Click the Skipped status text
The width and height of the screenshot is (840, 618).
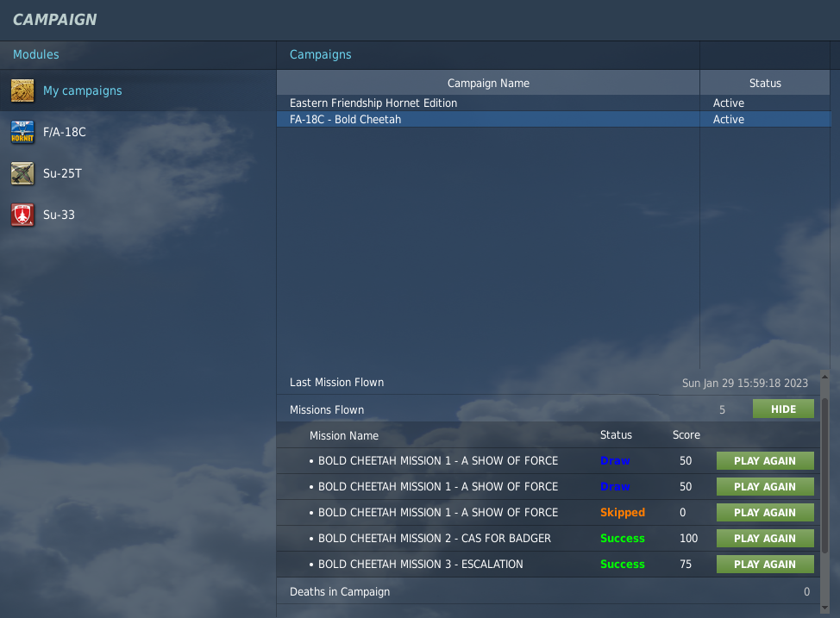click(623, 513)
